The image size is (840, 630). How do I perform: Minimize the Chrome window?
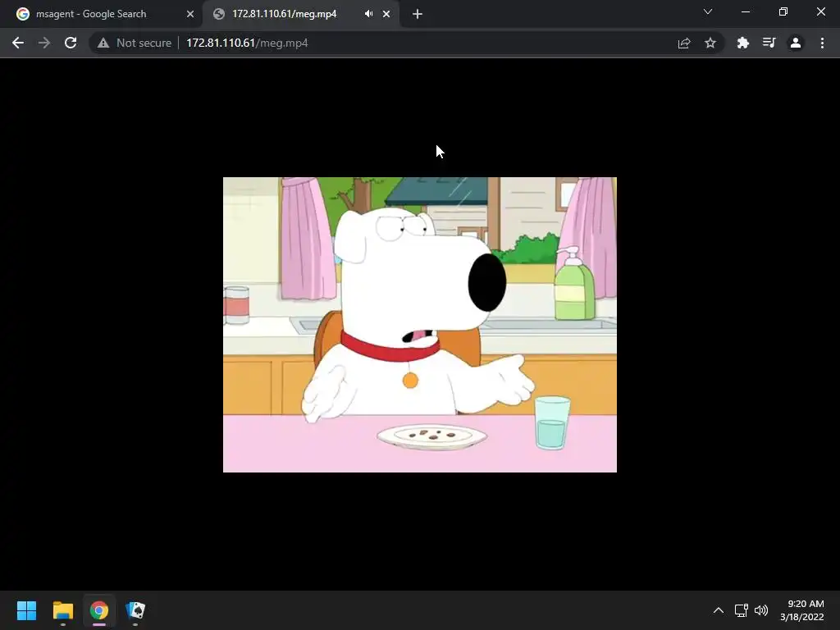tap(745, 11)
